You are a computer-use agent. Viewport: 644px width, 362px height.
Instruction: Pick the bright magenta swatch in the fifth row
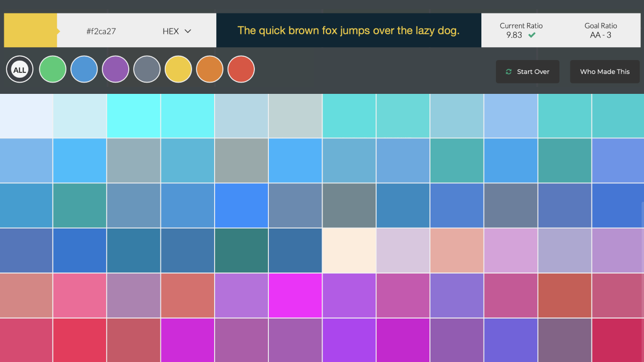[295, 295]
